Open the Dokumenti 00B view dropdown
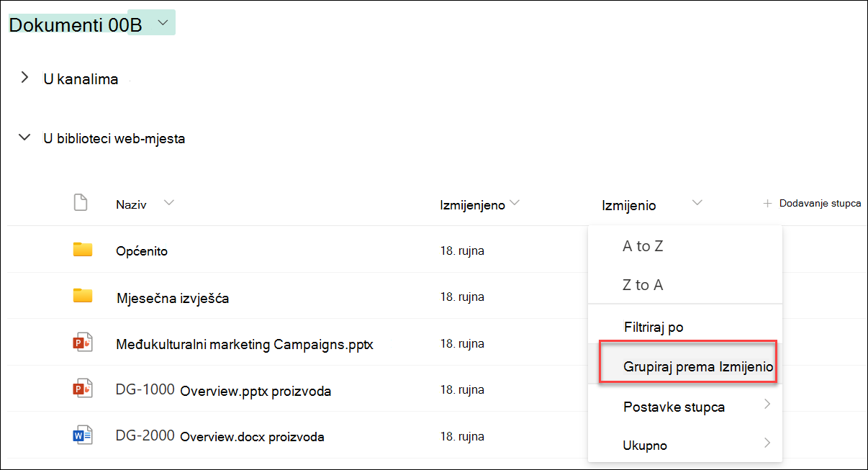The height and width of the screenshot is (470, 868). tap(163, 23)
